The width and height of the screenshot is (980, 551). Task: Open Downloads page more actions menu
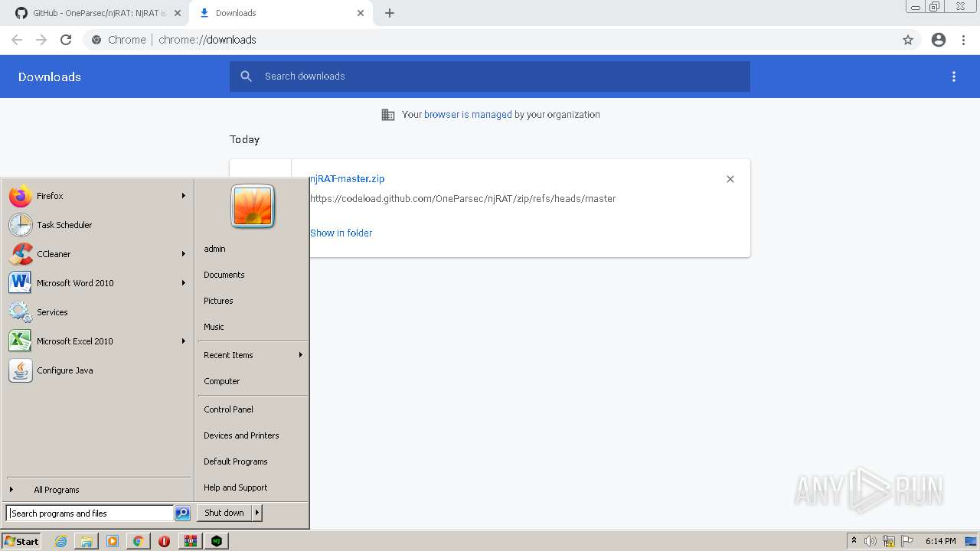click(x=954, y=77)
